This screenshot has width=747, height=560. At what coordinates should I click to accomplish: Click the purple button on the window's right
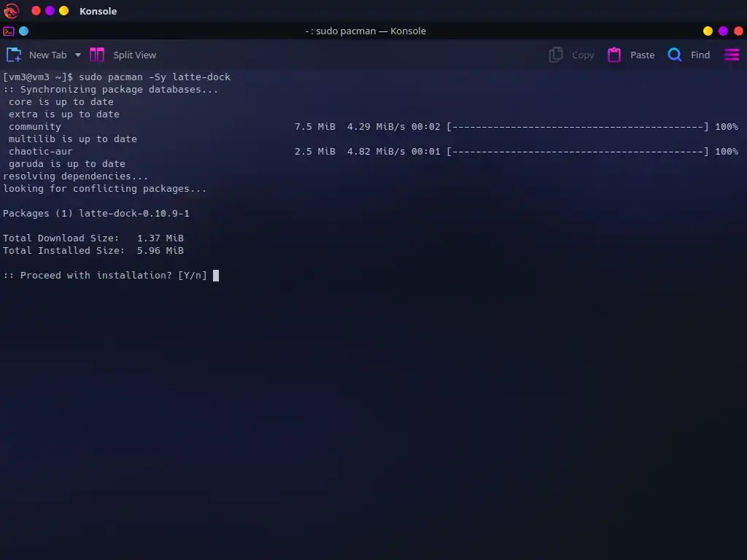tap(723, 31)
